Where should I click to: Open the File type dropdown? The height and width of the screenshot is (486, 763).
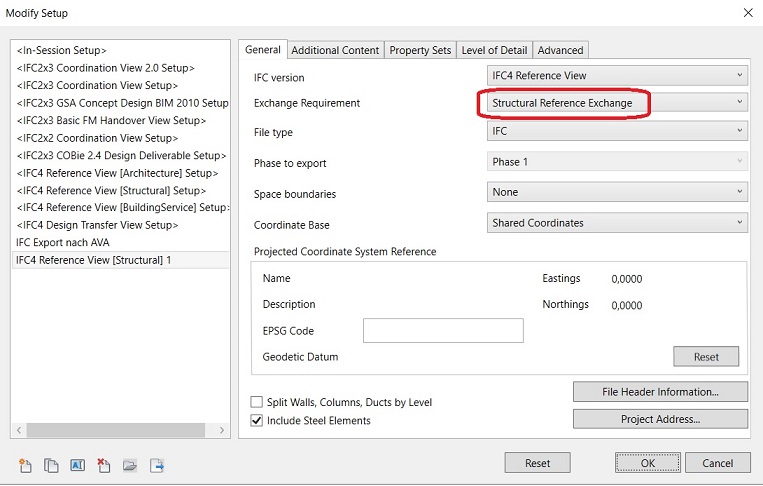point(616,131)
